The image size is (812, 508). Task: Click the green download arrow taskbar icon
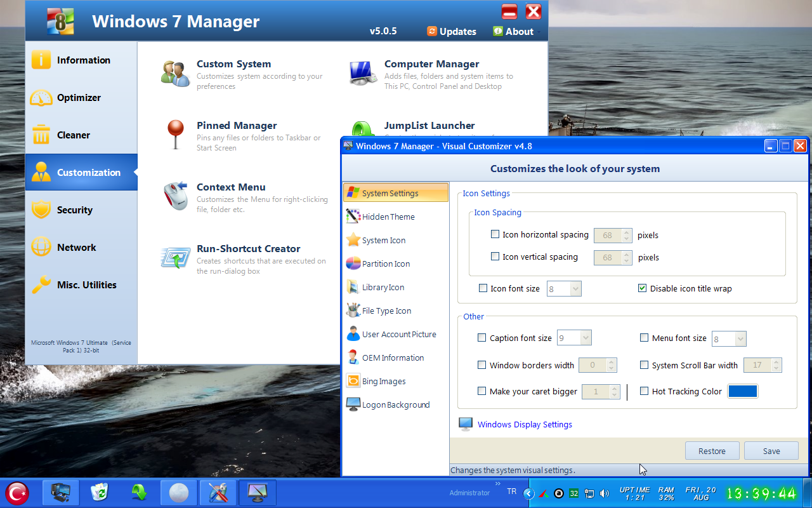[x=138, y=493]
